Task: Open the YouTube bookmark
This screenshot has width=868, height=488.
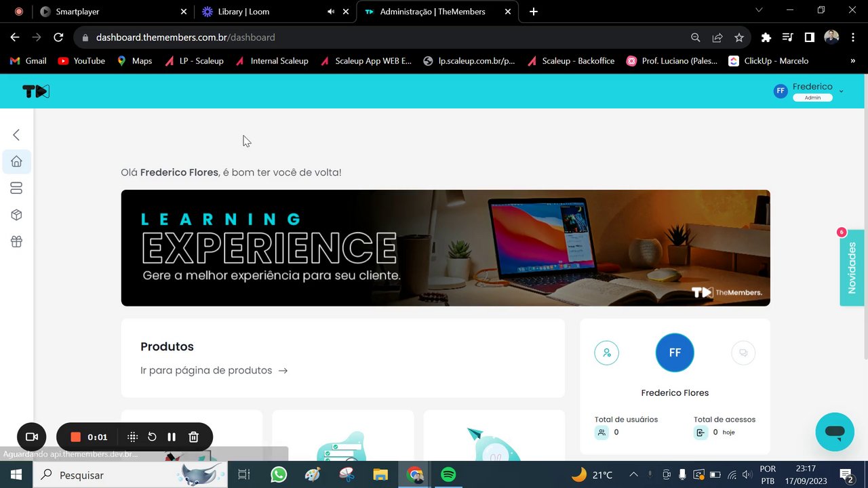Action: click(x=81, y=60)
